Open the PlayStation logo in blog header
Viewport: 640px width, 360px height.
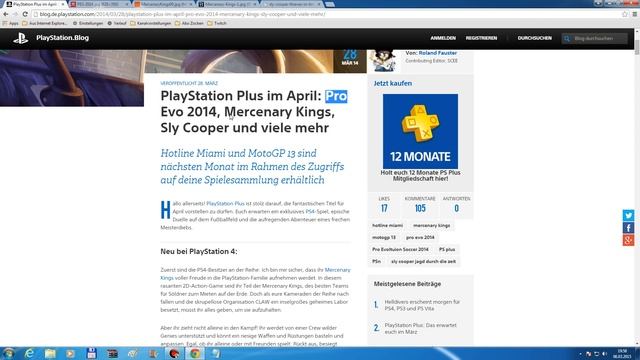[20, 38]
